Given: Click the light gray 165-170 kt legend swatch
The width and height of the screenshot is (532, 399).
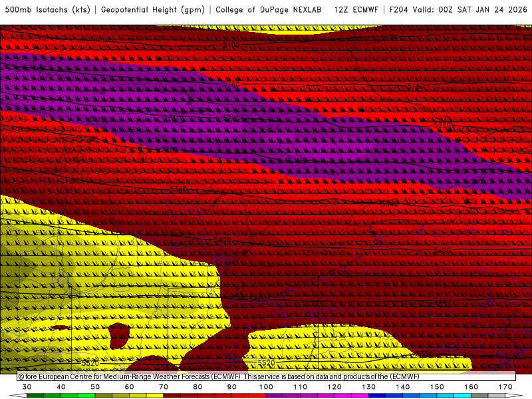Looking at the screenshot, I should [x=497, y=396].
